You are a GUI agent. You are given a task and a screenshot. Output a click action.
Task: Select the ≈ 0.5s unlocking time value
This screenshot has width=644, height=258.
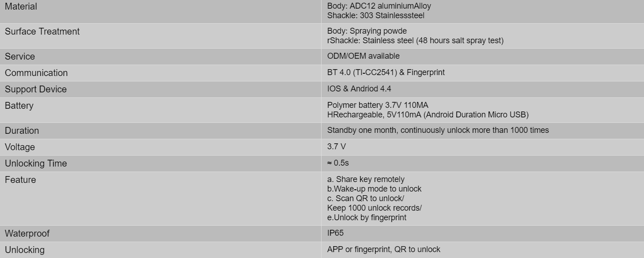pos(338,163)
